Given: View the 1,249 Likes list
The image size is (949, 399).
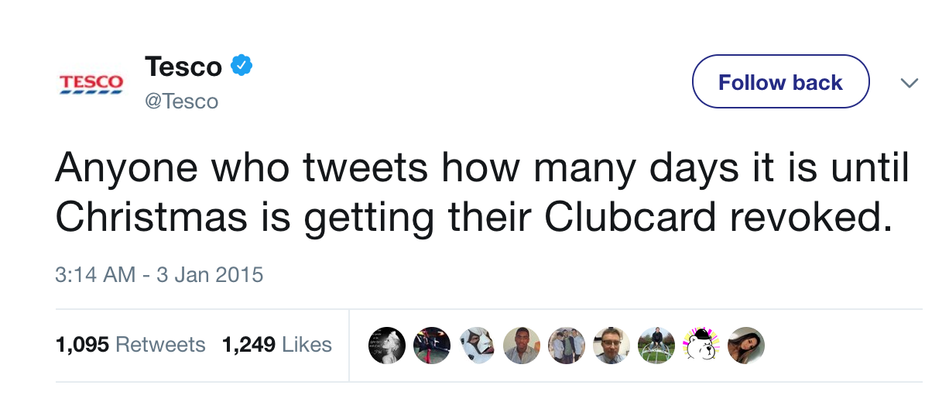Looking at the screenshot, I should point(277,345).
